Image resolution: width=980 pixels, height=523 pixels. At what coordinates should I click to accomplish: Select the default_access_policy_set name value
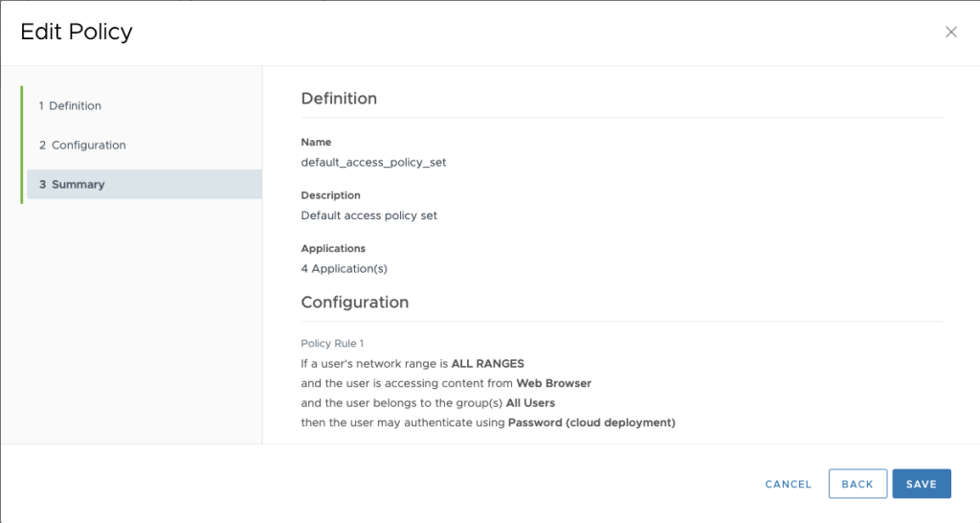373,162
